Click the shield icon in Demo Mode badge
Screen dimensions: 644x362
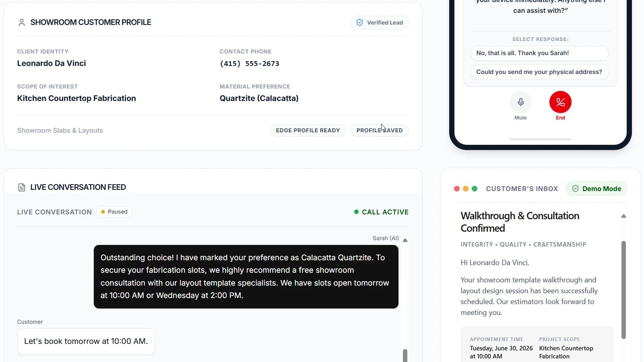point(575,189)
